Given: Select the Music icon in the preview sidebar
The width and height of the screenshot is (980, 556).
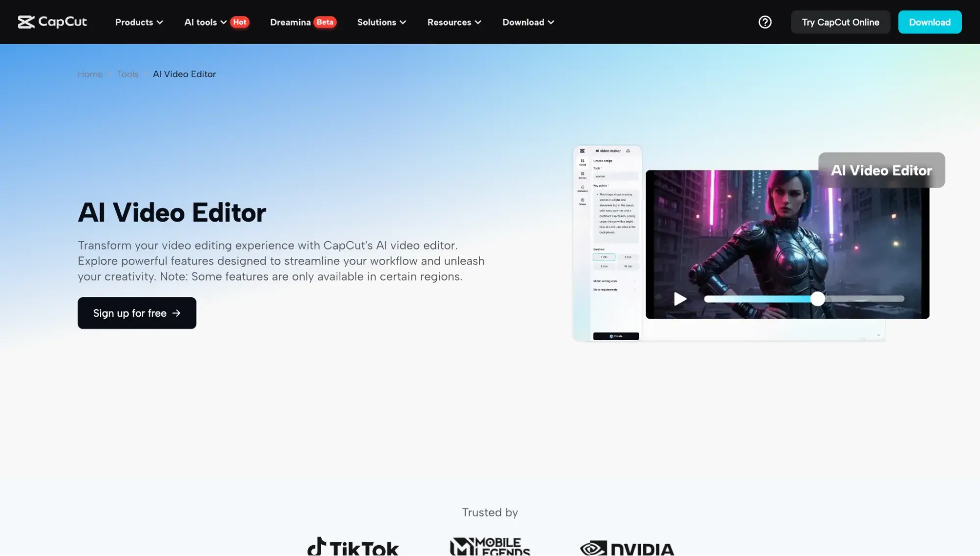Looking at the screenshot, I should (582, 201).
